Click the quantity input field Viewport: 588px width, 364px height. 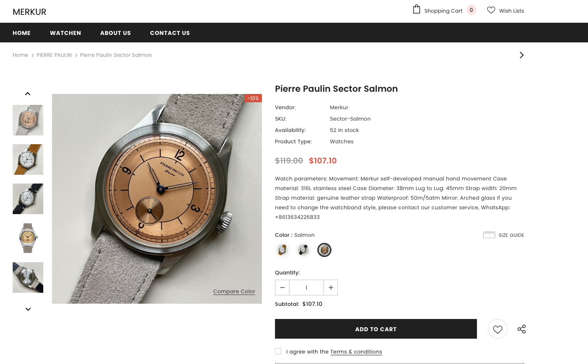coord(306,288)
